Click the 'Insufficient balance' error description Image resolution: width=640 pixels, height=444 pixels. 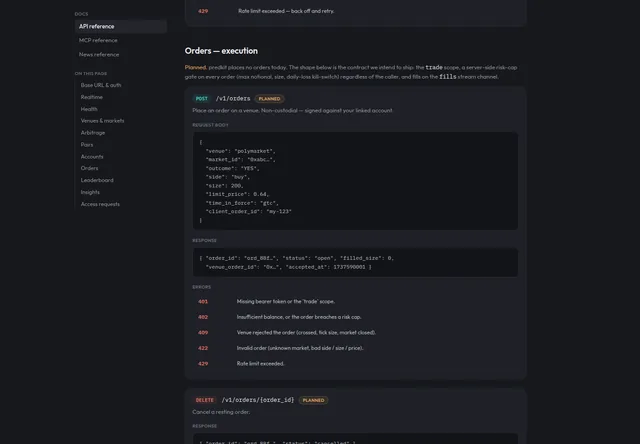pos(299,317)
